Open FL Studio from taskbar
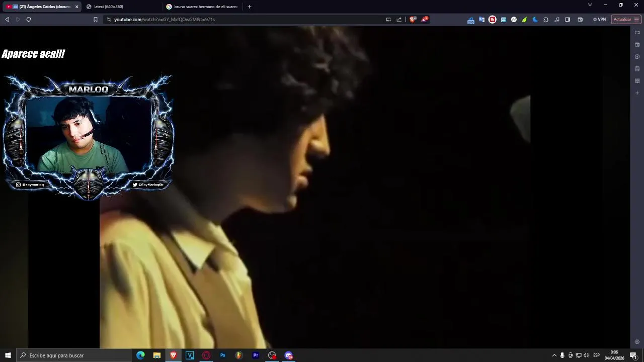 tap(239, 355)
